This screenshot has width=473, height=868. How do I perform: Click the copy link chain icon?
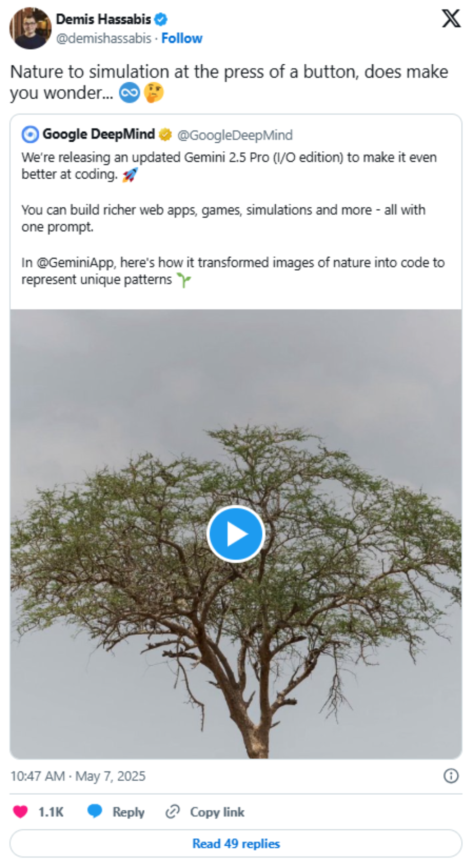[172, 812]
